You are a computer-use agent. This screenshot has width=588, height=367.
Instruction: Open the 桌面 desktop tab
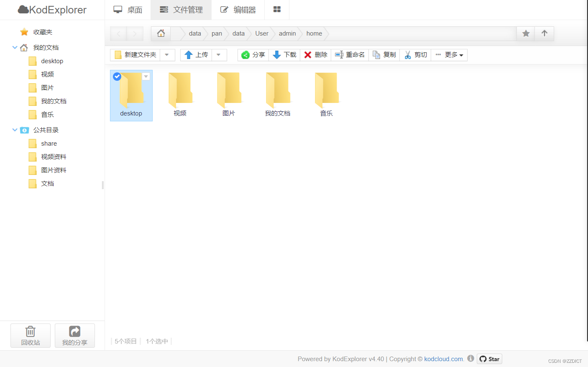[x=128, y=10]
